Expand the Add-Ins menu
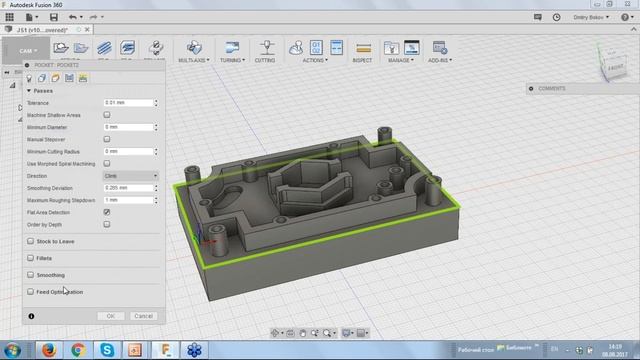The image size is (640, 360). coord(440,60)
